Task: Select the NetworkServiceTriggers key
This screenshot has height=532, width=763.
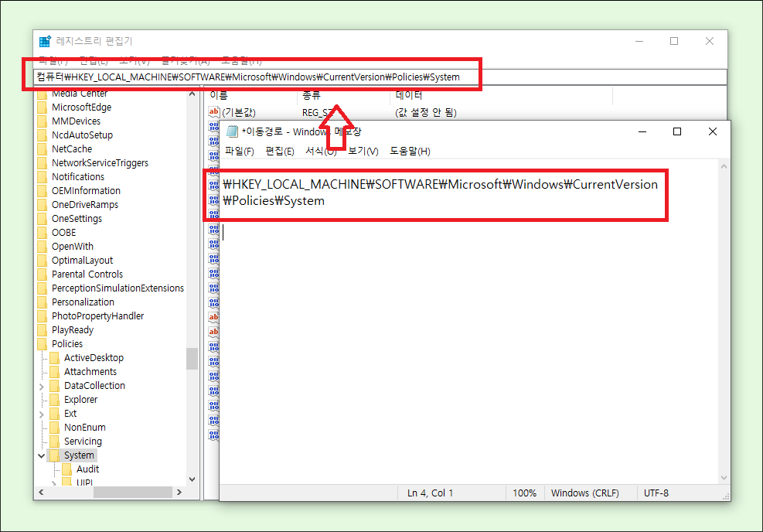Action: pyautogui.click(x=100, y=163)
